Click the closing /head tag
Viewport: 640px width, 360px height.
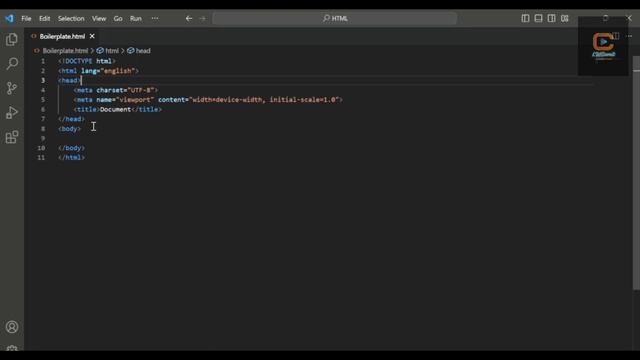[71, 119]
